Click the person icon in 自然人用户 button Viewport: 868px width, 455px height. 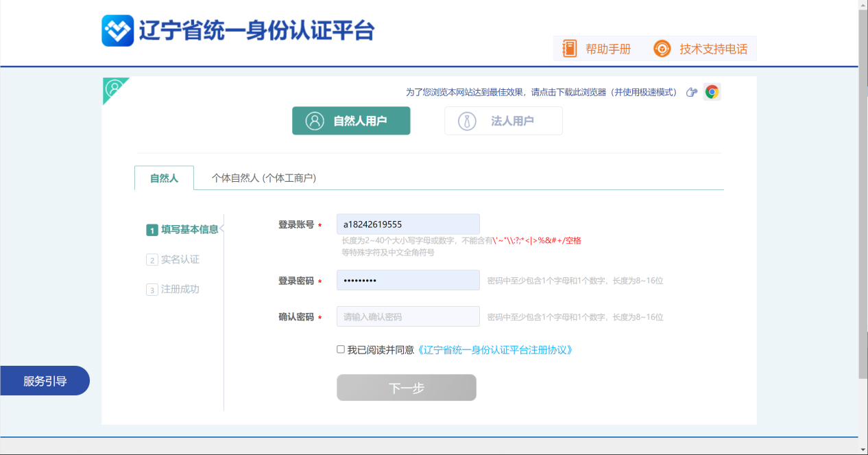point(315,121)
